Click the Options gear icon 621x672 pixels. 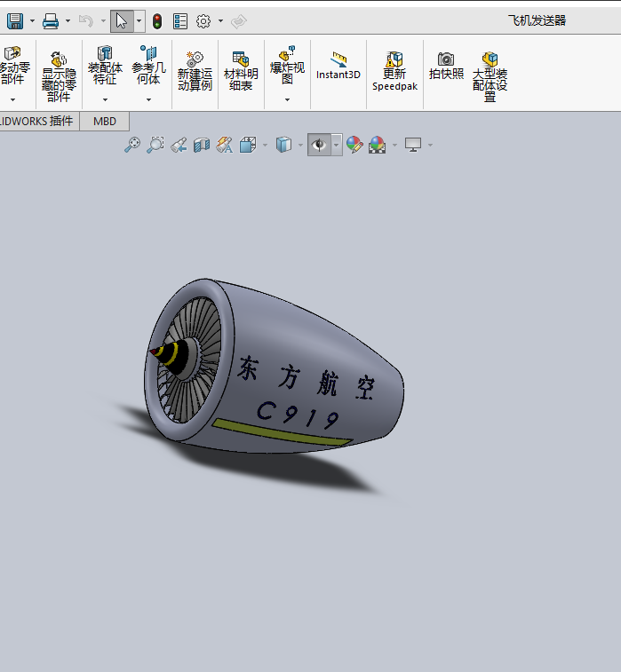tap(203, 21)
